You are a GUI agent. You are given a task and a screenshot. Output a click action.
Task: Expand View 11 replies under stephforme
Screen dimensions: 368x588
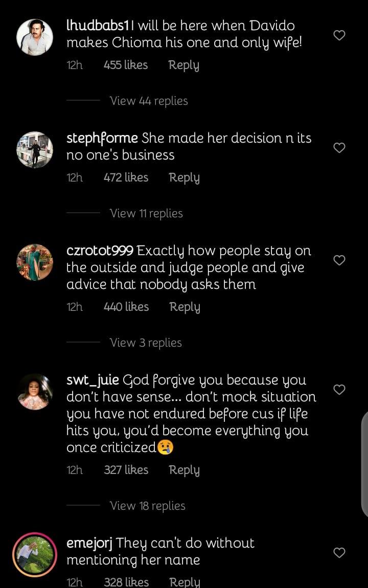point(146,213)
